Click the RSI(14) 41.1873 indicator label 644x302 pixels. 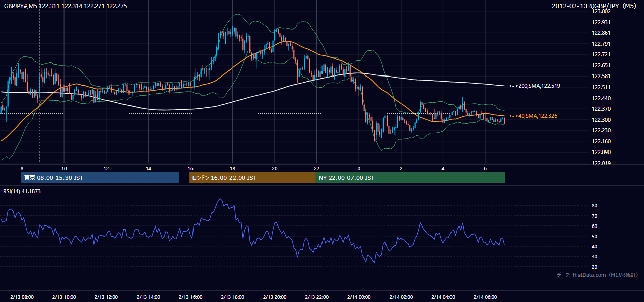[22, 192]
